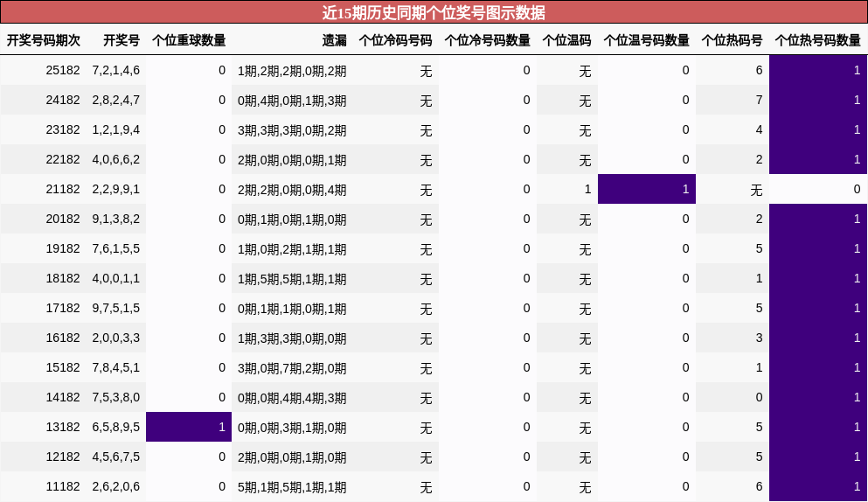This screenshot has height=502, width=868.
Task: Select the 遗漏 column header
Action: coord(335,40)
